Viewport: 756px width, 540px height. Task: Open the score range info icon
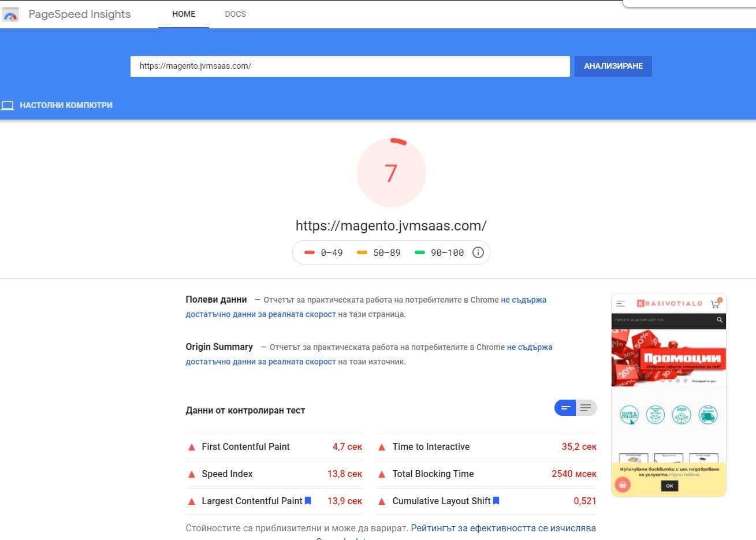478,252
